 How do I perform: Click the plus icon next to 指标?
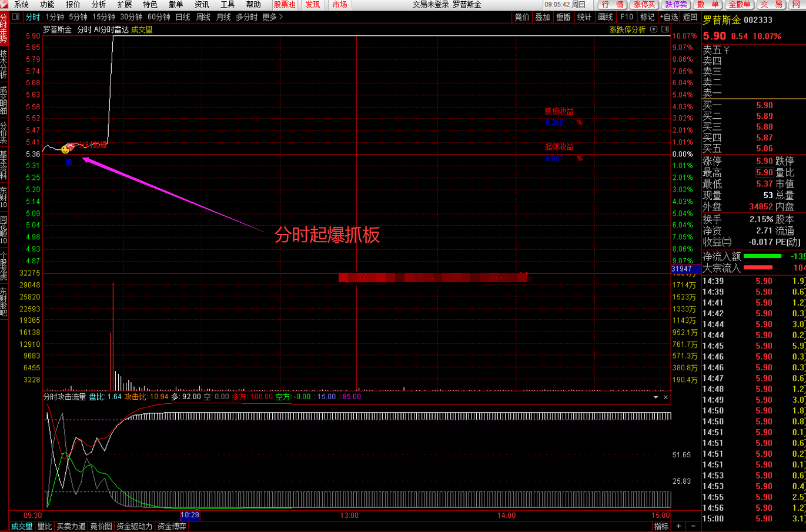[x=678, y=526]
